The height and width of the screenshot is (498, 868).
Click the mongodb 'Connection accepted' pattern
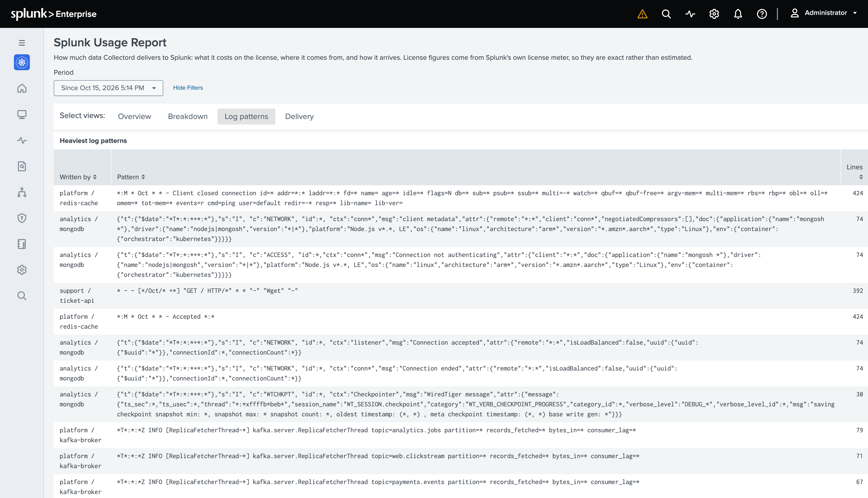click(x=407, y=348)
